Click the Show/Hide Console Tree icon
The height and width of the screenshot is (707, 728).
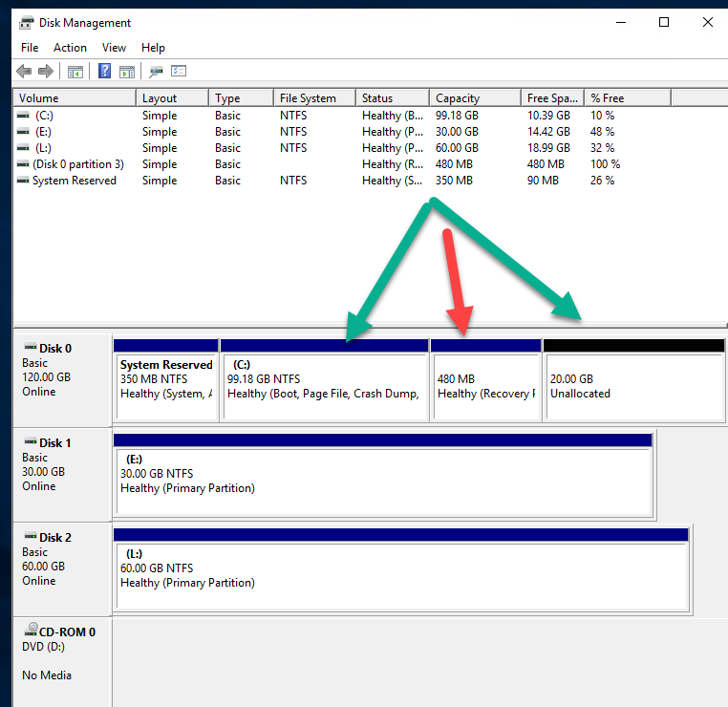74,72
